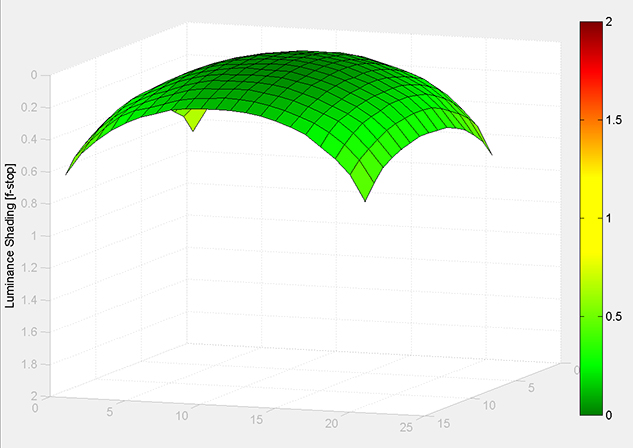This screenshot has width=633, height=448.
Task: Select the 1.2 tick on vertical axis
Action: [29, 268]
